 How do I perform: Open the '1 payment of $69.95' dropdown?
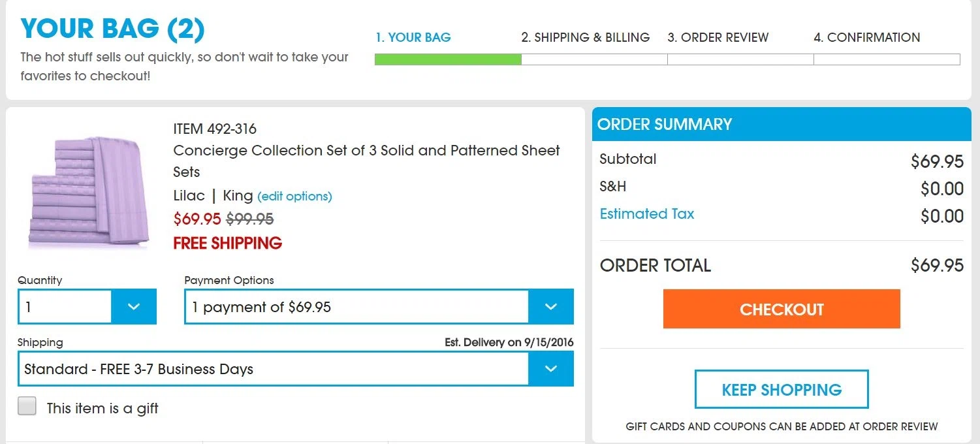[379, 306]
